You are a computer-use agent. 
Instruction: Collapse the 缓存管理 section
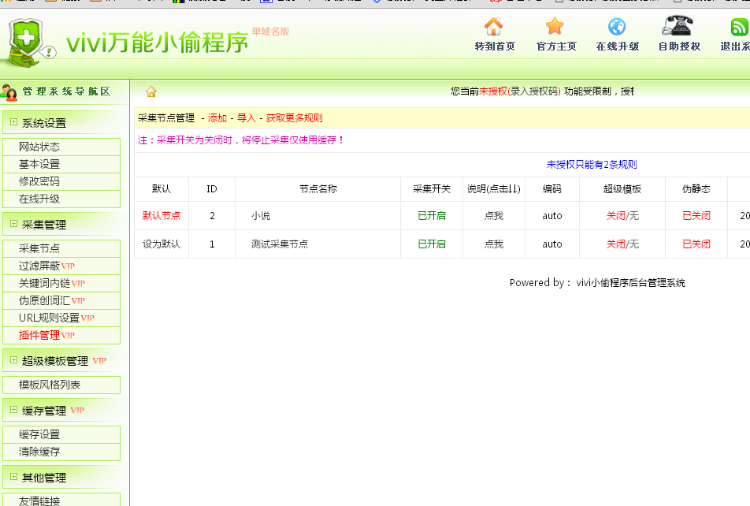(x=13, y=410)
